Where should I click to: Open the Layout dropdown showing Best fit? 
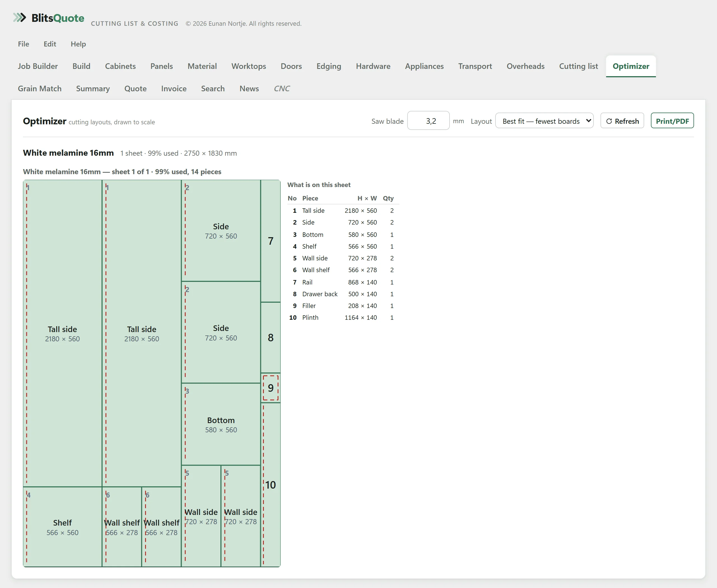tap(544, 121)
